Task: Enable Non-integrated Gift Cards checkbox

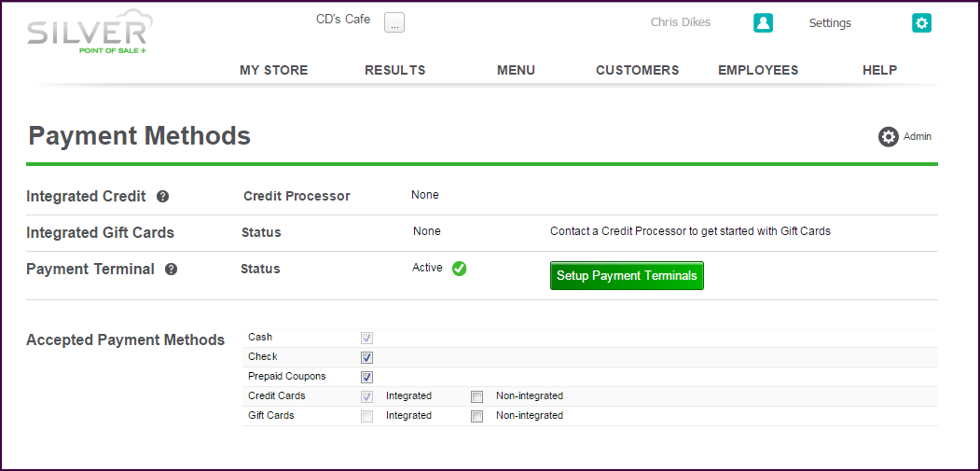Action: [x=476, y=416]
